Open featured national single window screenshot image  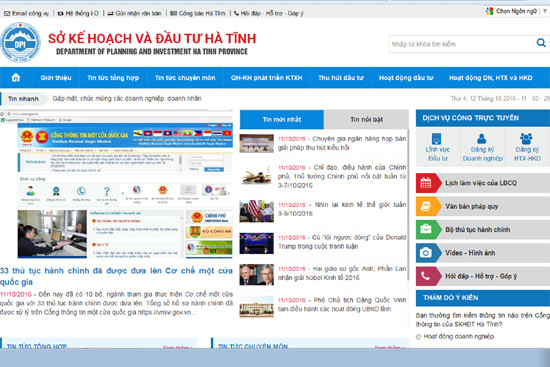pos(116,184)
